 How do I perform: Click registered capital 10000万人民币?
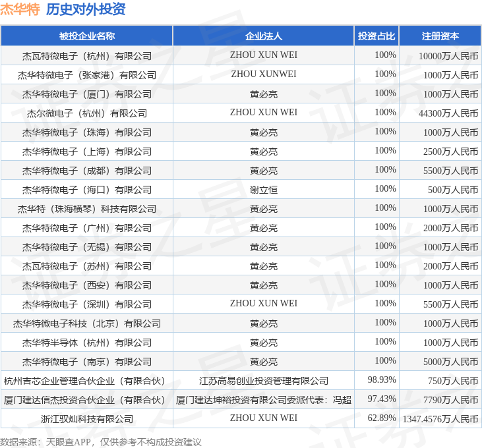tap(448, 56)
